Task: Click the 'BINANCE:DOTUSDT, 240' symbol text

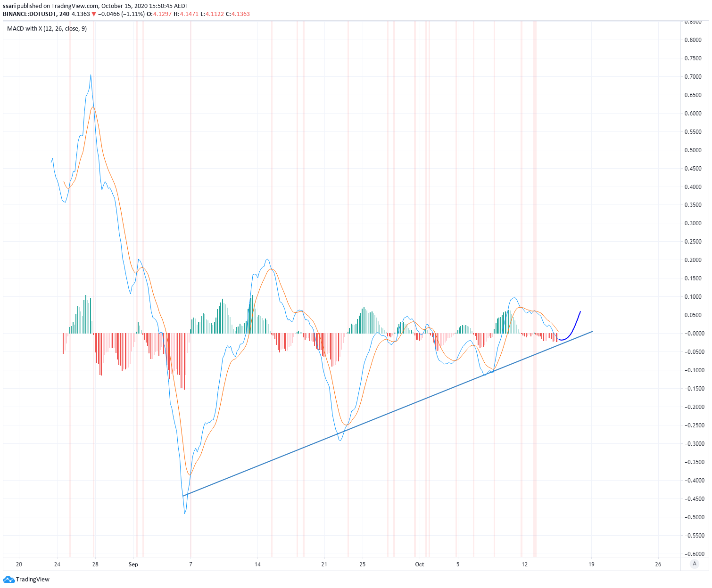Action: click(36, 14)
